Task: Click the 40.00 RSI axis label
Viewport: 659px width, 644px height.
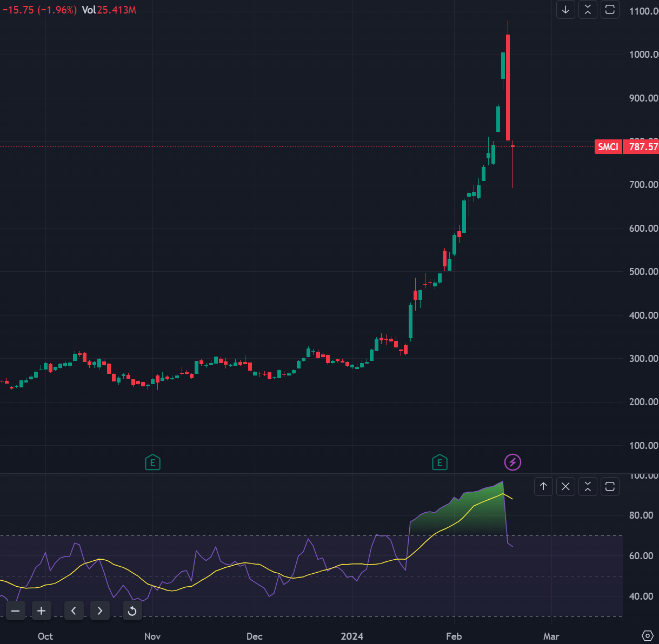Action: tap(641, 596)
